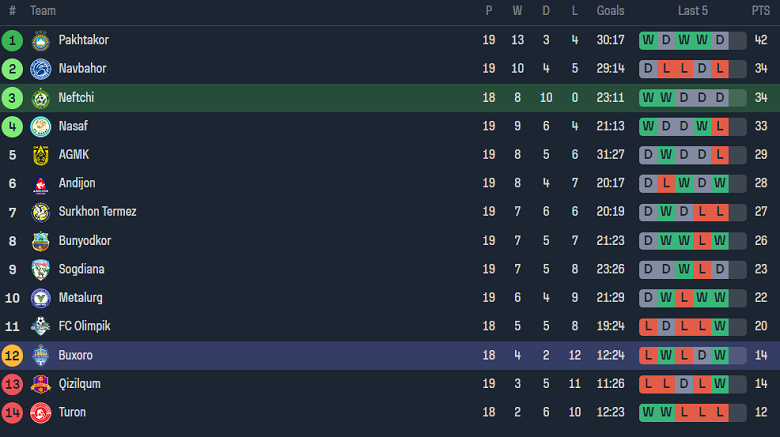The image size is (780, 437).
Task: Click the green rank 1 position badge
Action: [x=12, y=41]
